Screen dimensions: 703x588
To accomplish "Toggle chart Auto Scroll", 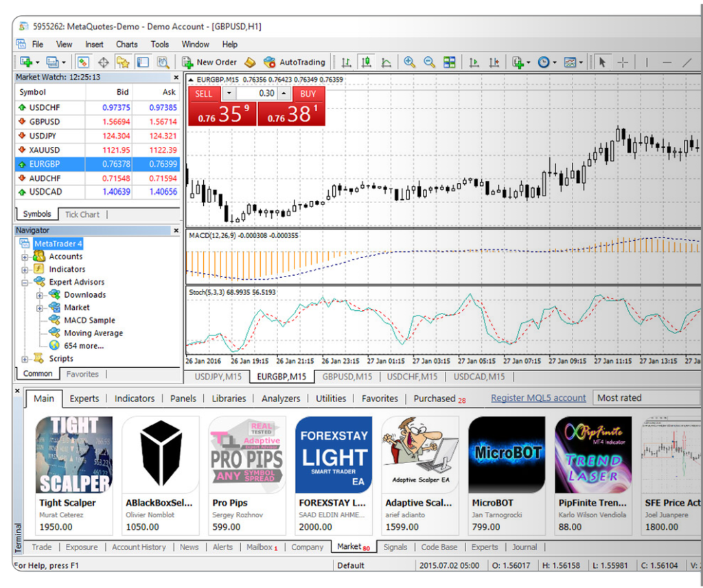I will click(474, 62).
